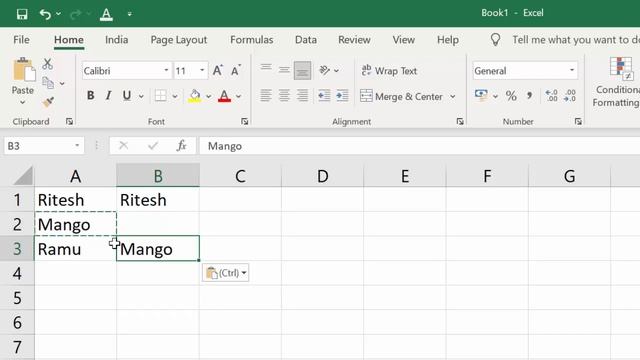640x360 pixels.
Task: Apply red font color in Font group
Action: pyautogui.click(x=224, y=96)
